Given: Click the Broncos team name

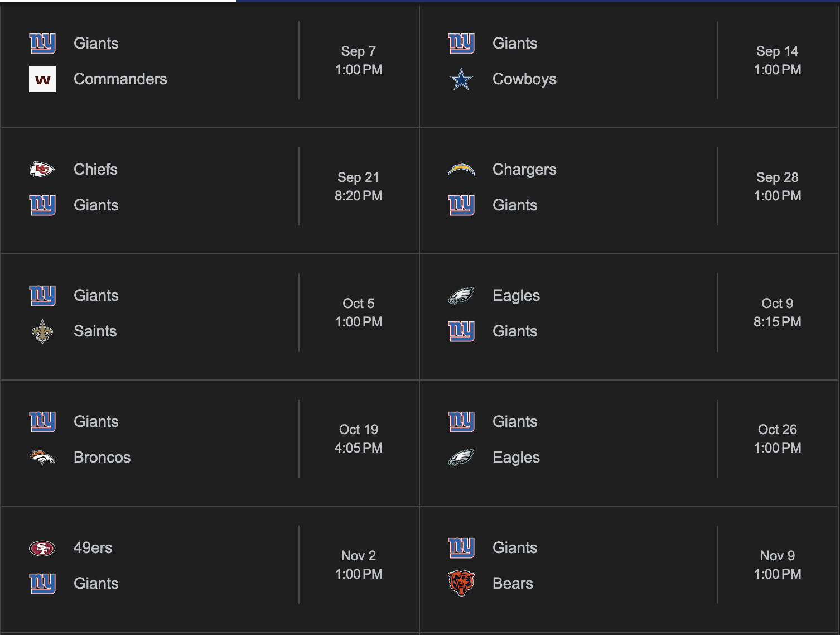Looking at the screenshot, I should click(102, 458).
